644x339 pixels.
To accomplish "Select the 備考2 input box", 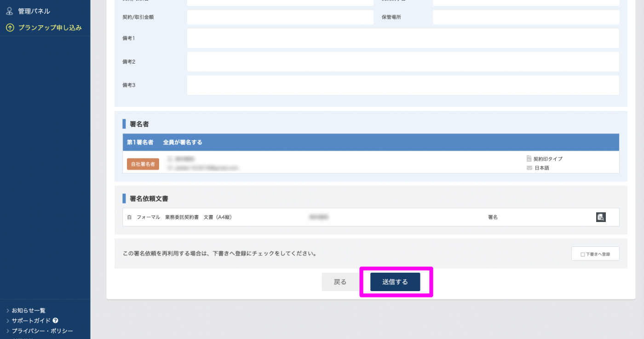I will 402,62.
